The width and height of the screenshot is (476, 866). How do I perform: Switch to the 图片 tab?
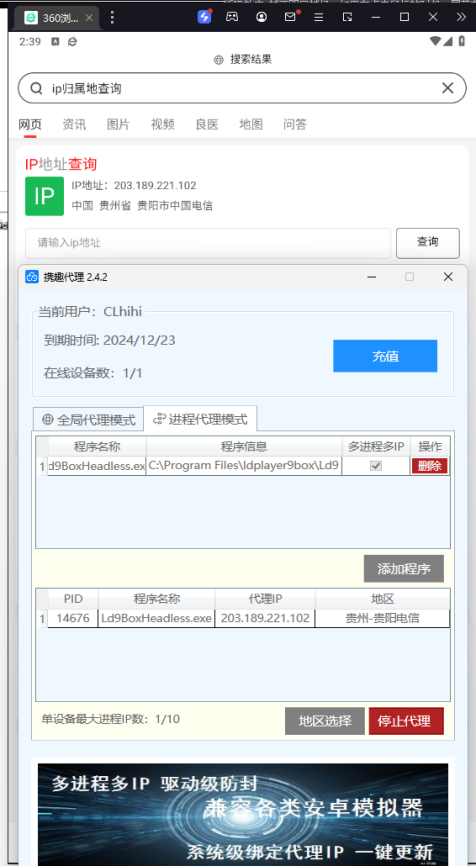118,124
